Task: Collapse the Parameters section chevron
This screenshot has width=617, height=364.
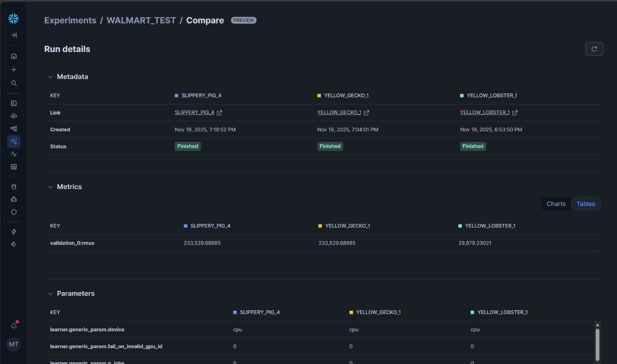Action: tap(50, 293)
